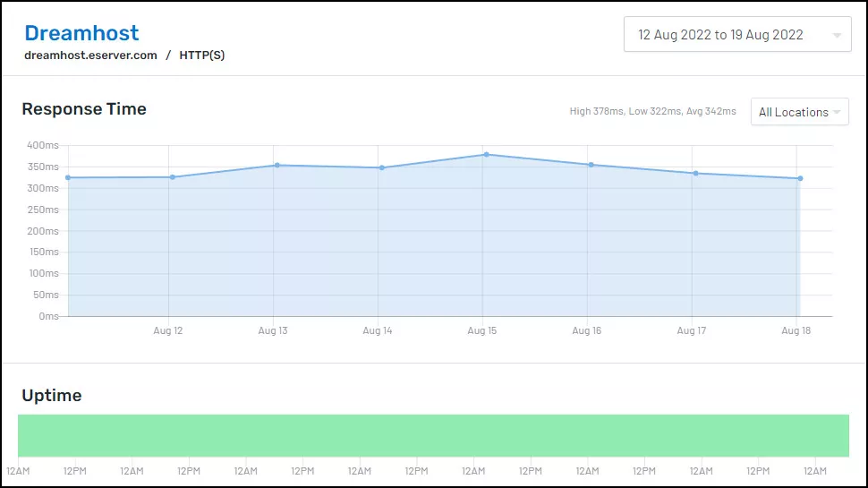Open the All Locations dropdown
Image resolution: width=868 pixels, height=488 pixels.
pos(799,112)
